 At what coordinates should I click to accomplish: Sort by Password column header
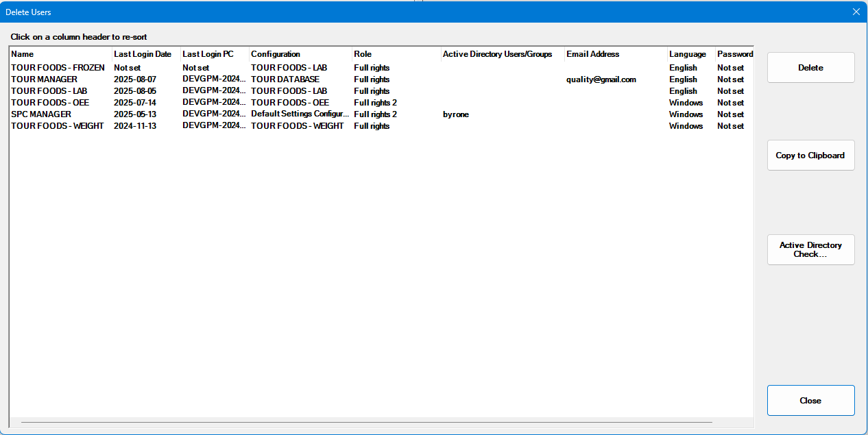pyautogui.click(x=734, y=54)
